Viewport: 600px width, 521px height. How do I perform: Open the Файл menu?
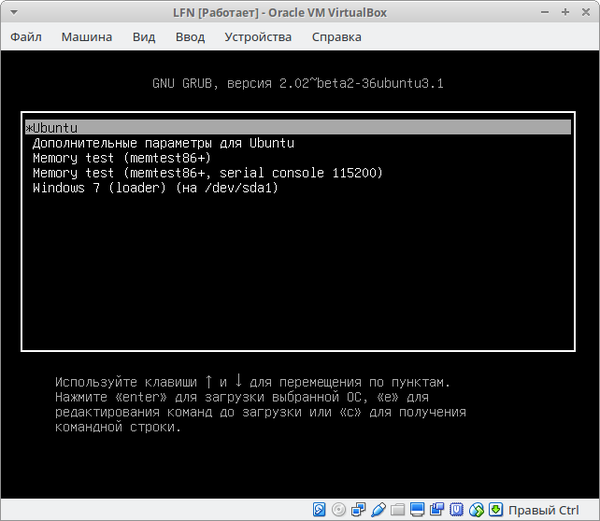[x=29, y=37]
